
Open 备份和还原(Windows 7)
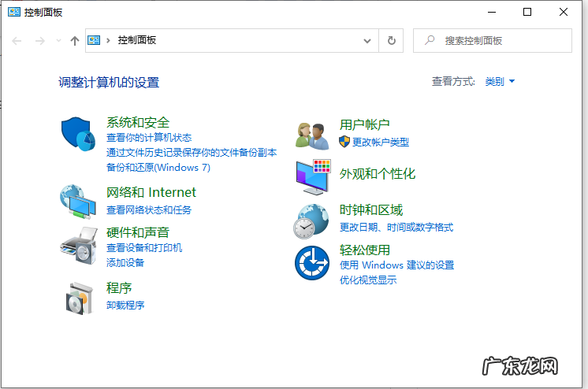point(158,168)
